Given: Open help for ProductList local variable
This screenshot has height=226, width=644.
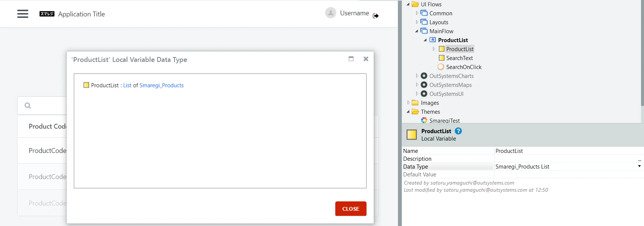Looking at the screenshot, I should coord(458,131).
